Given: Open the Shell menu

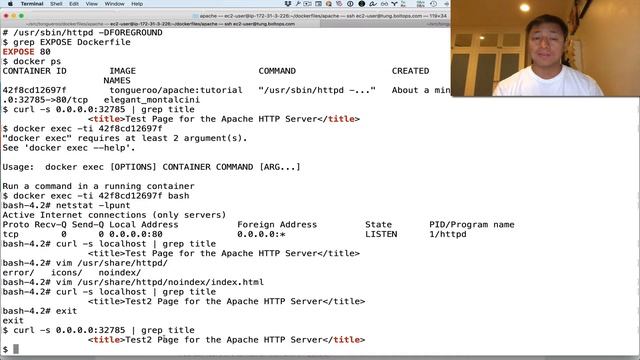Looking at the screenshot, I should click(56, 4).
